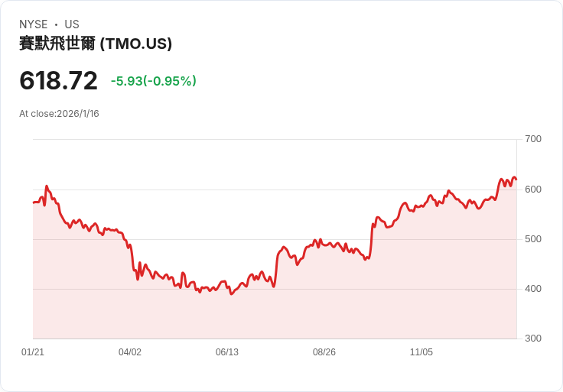Click the At close 2026/1/16 timestamp
The width and height of the screenshot is (563, 392).
[x=59, y=114]
